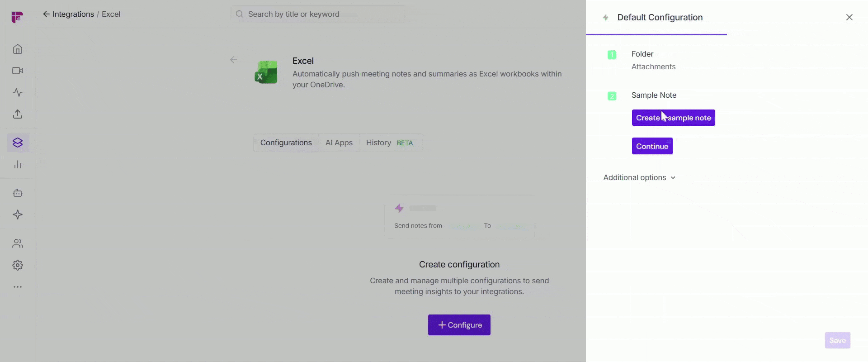Click the Excel integration title

pos(303,61)
